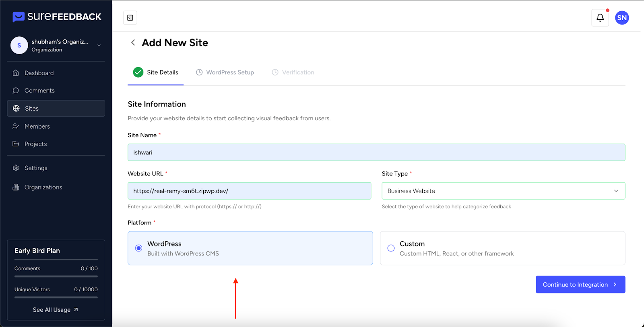The height and width of the screenshot is (327, 644).
Task: Click the back arrow beside Add New Site
Action: click(x=133, y=43)
